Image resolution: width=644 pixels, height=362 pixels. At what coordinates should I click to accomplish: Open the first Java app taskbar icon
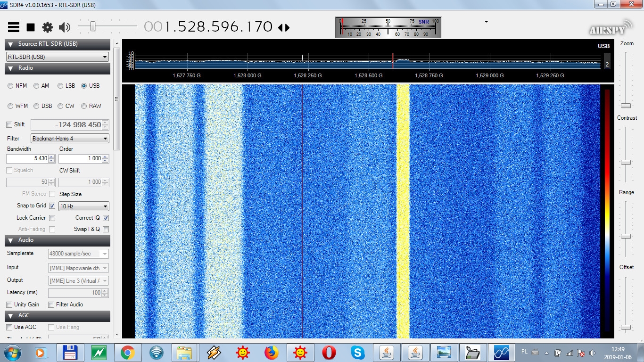click(x=387, y=352)
